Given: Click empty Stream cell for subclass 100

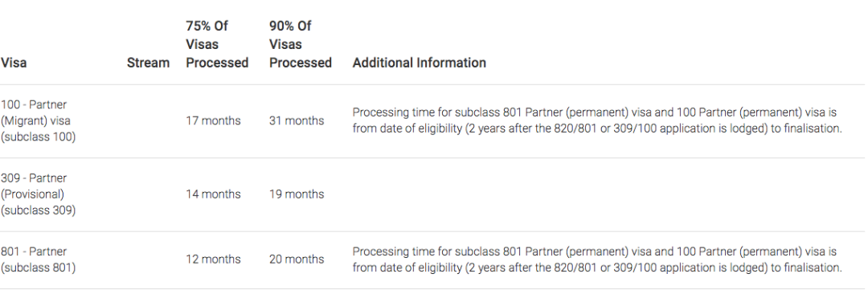Looking at the screenshot, I should point(149,121).
